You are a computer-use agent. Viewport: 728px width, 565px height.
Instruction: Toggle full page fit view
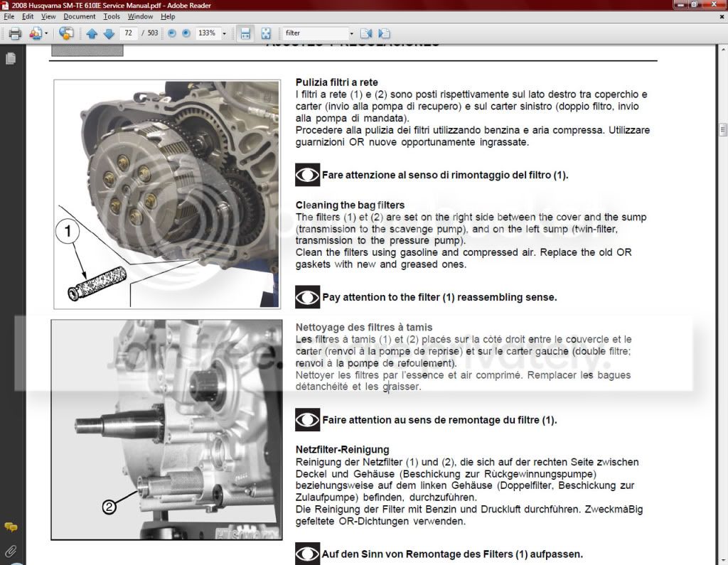[266, 33]
